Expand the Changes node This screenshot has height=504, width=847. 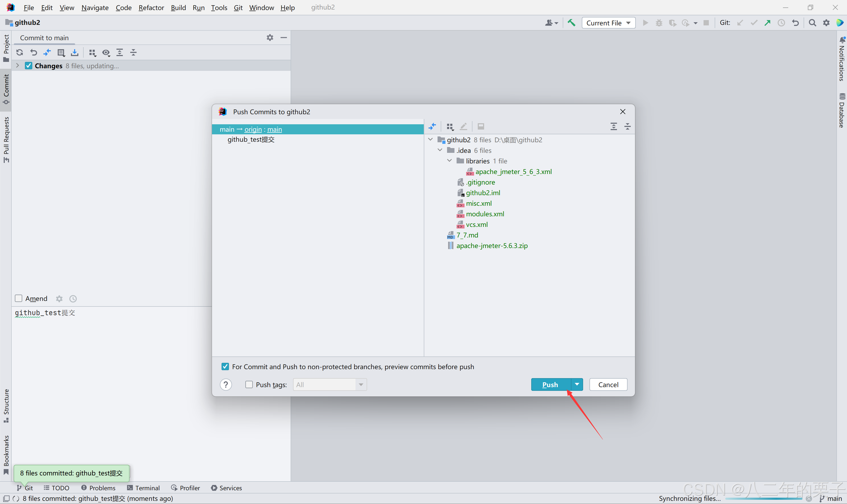point(18,66)
